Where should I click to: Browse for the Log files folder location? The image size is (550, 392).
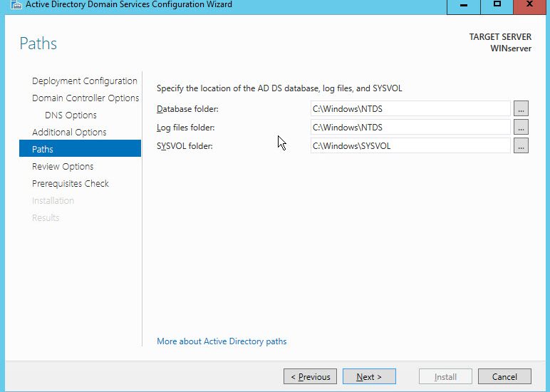coord(521,128)
